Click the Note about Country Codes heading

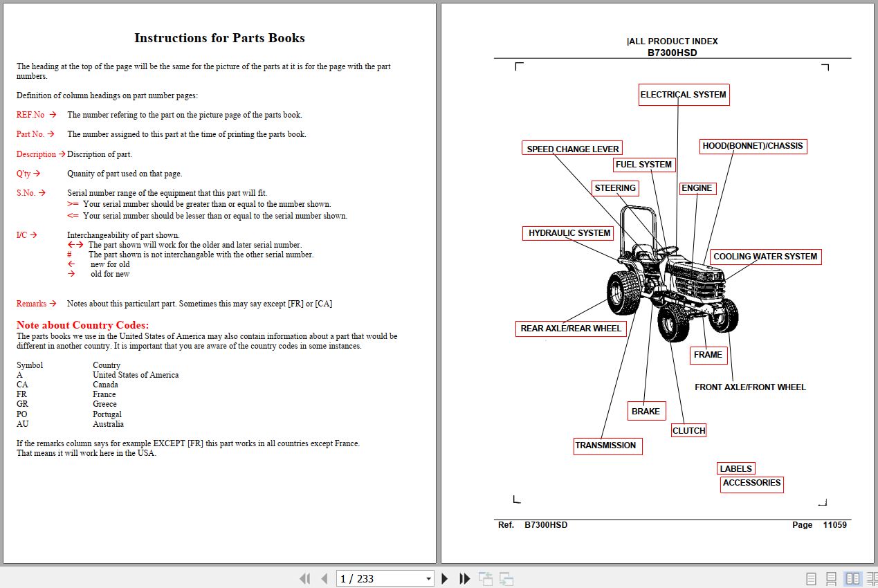[x=82, y=325]
